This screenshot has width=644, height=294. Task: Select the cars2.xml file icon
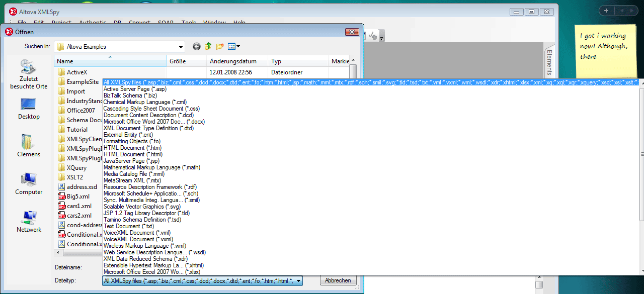click(61, 216)
